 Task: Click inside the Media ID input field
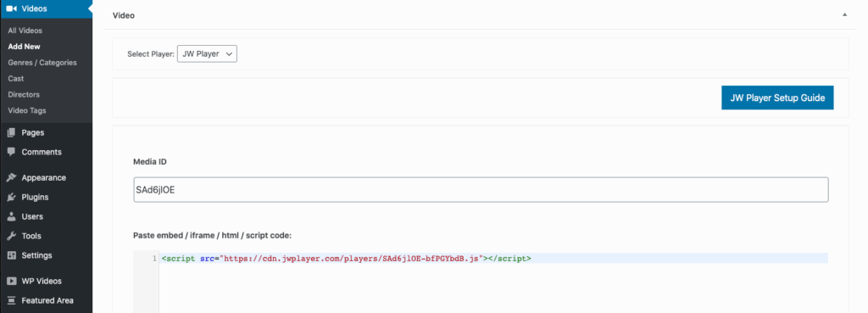(481, 190)
